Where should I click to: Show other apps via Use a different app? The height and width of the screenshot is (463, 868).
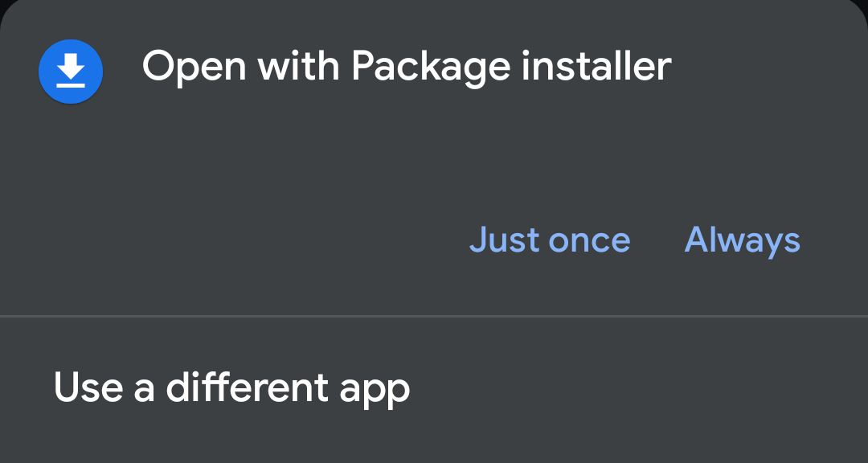tap(231, 387)
